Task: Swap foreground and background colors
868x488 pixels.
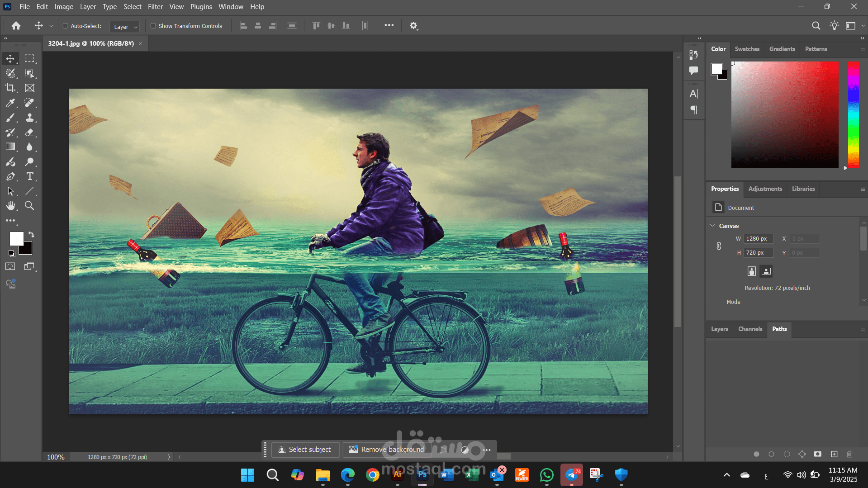Action: [31, 234]
